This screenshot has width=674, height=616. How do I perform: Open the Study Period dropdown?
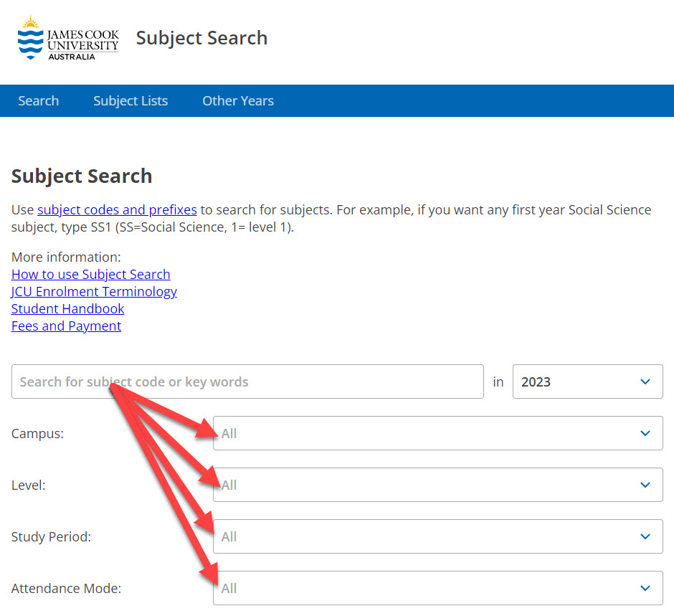click(437, 536)
